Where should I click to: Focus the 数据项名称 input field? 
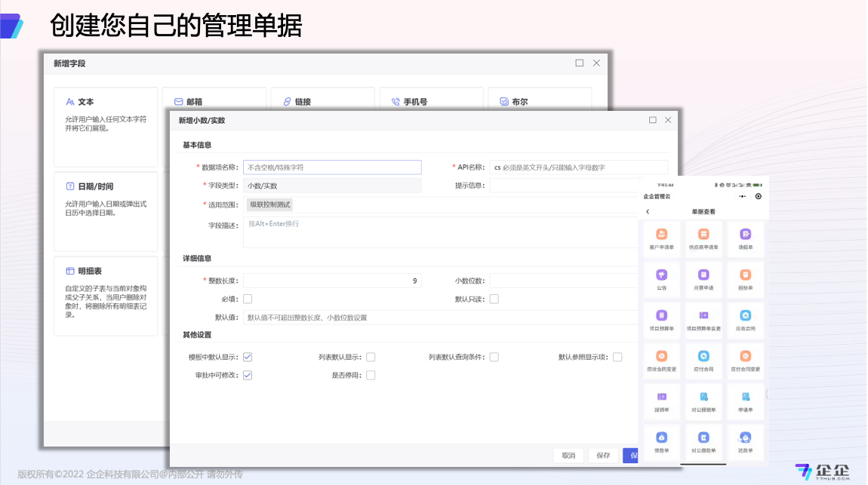[x=332, y=167]
